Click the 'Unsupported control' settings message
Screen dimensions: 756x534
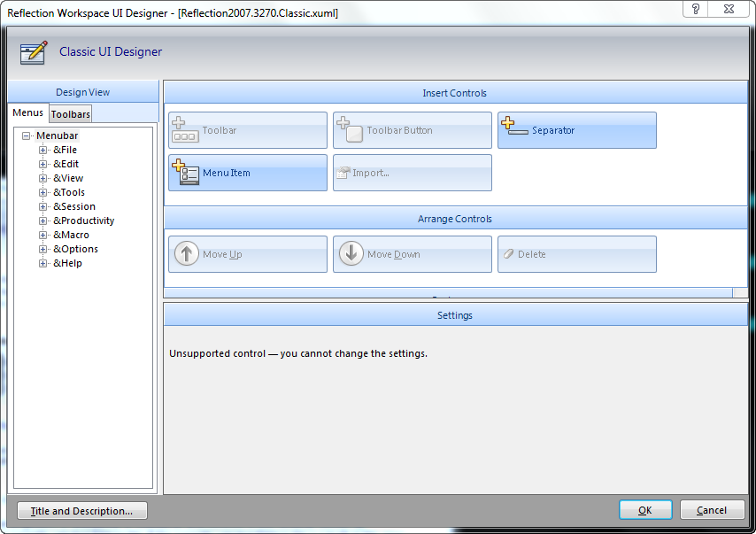coord(298,353)
